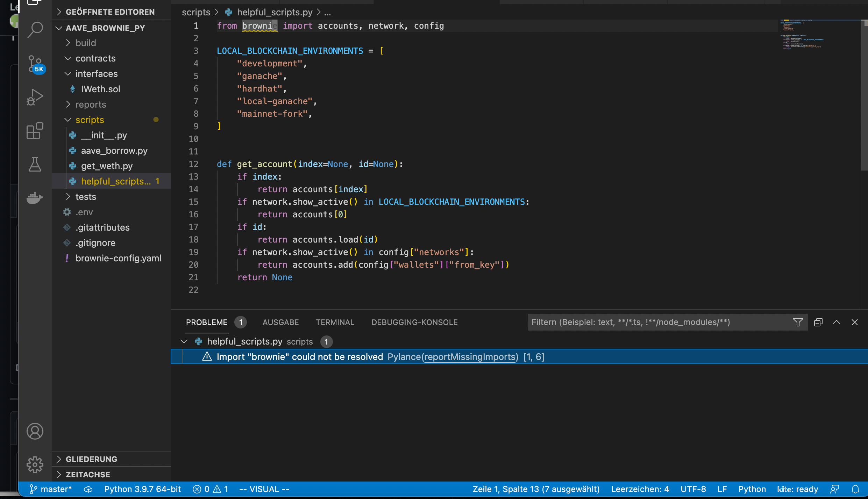Open the Testing flask view
The width and height of the screenshot is (868, 499).
(35, 164)
